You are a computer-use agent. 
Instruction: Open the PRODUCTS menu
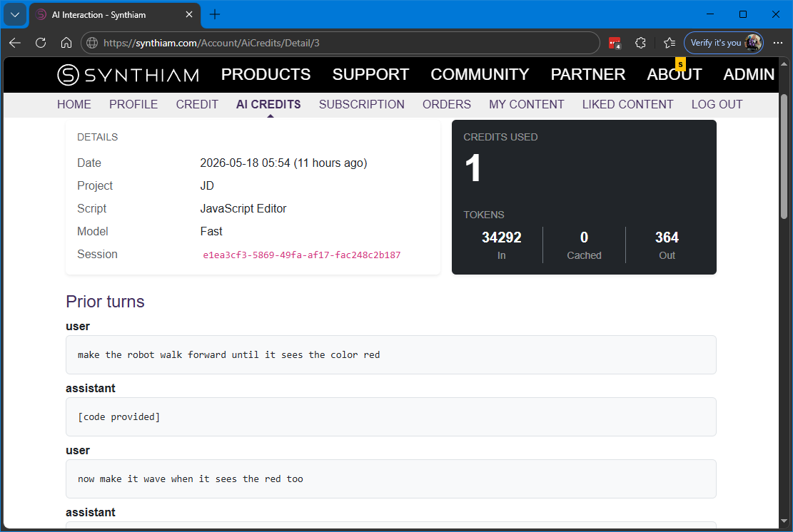click(x=266, y=74)
